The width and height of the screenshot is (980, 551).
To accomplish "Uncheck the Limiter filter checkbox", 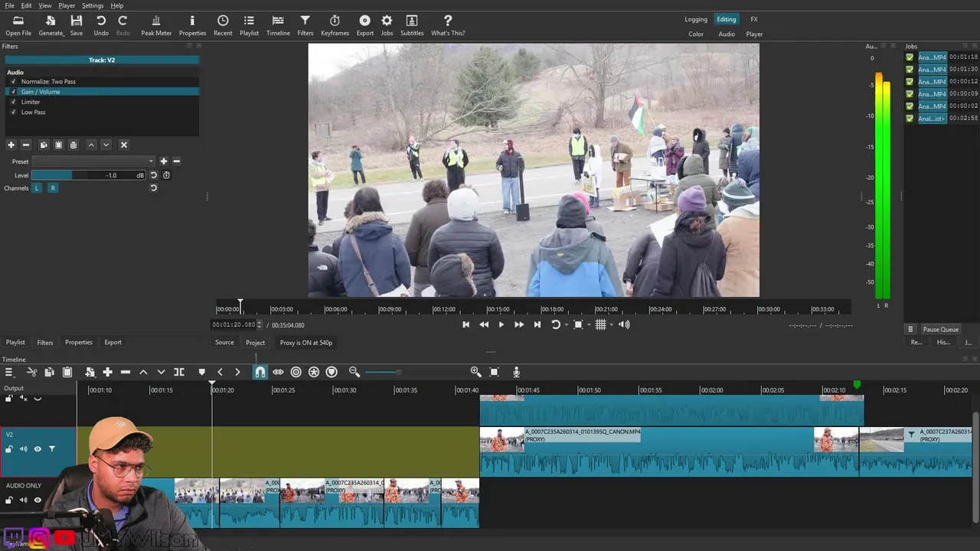I will coord(13,102).
